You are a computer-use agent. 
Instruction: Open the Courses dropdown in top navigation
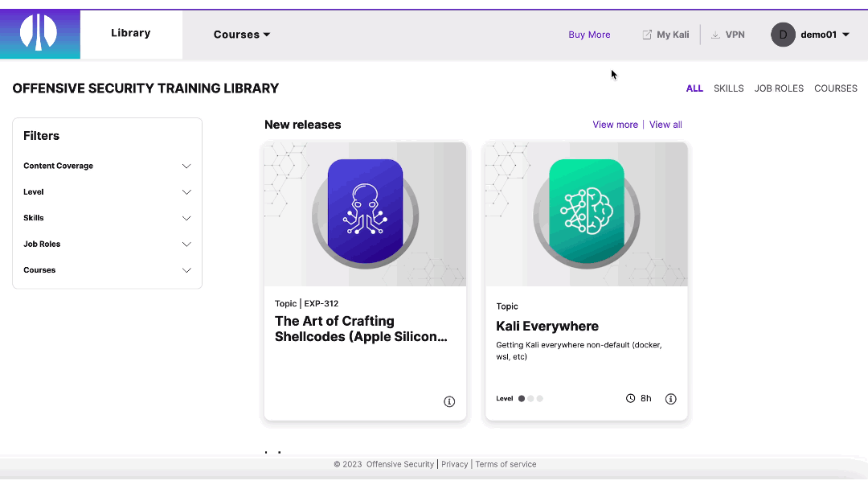pos(242,35)
